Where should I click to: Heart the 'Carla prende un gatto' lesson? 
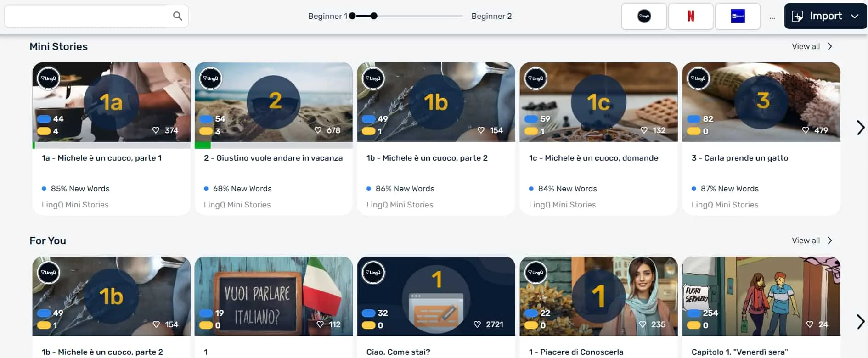pyautogui.click(x=806, y=130)
